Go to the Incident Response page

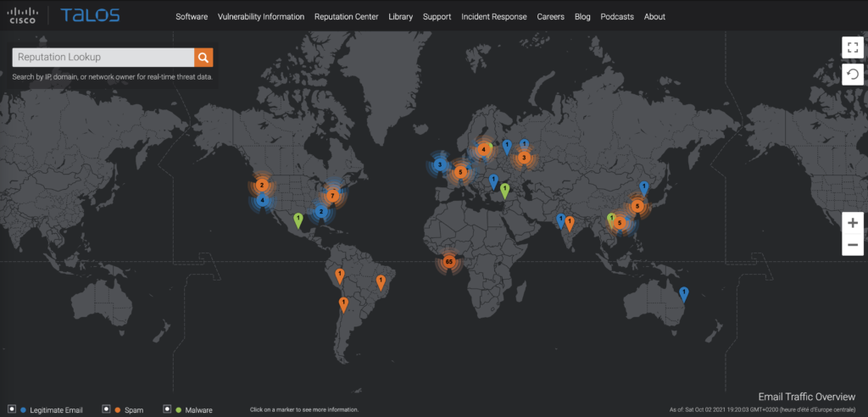point(494,17)
